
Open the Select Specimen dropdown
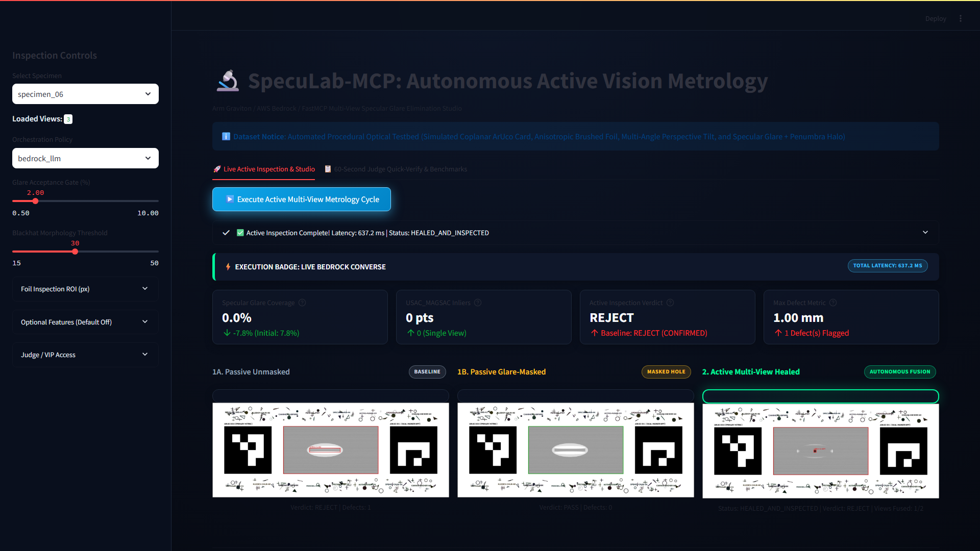(85, 94)
